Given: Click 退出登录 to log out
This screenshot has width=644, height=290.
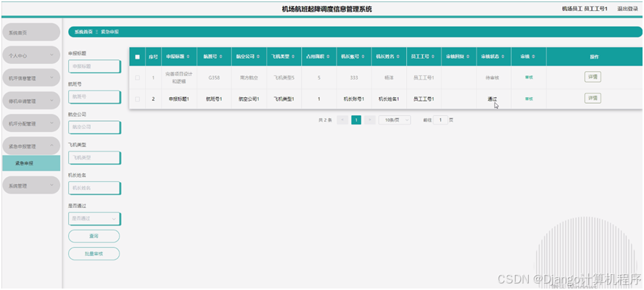Looking at the screenshot, I should tap(627, 9).
